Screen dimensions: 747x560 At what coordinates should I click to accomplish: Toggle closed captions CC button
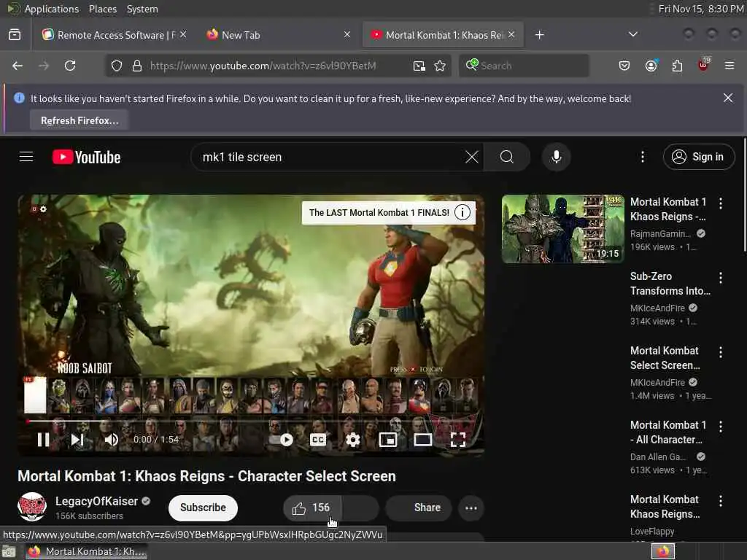(x=318, y=440)
